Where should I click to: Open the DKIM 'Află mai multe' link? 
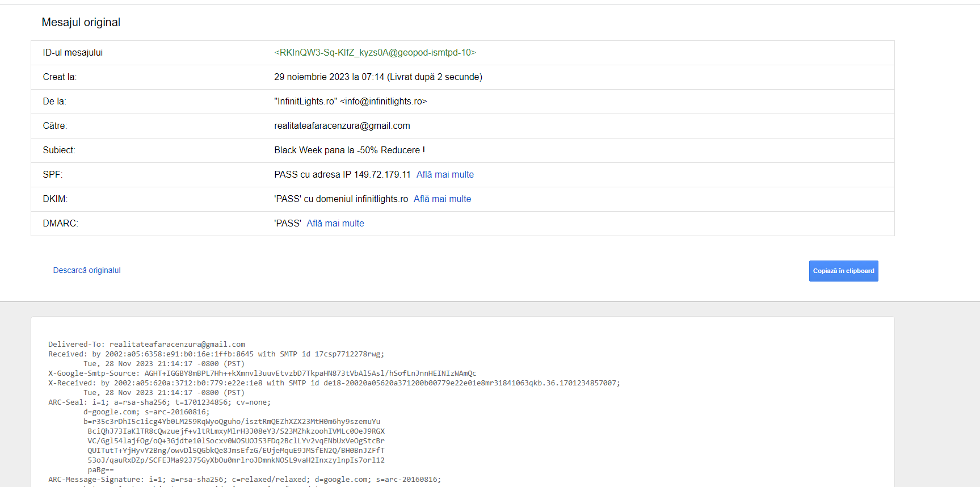(x=442, y=199)
